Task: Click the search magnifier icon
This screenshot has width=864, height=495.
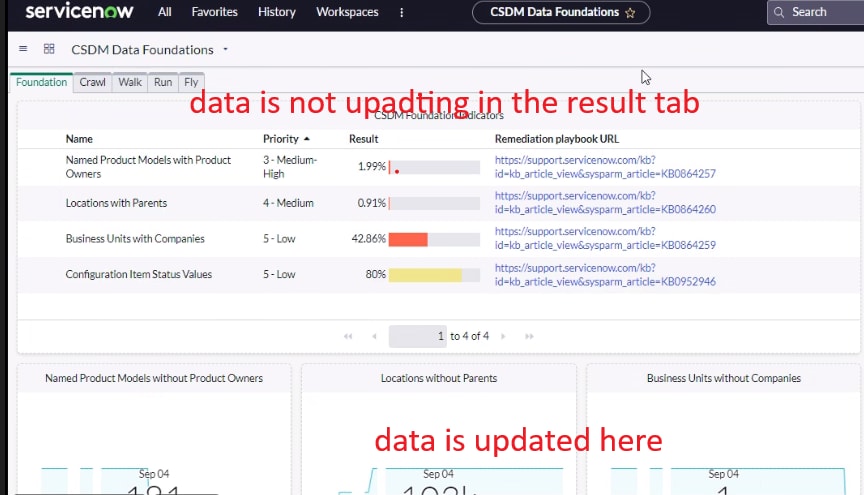Action: click(779, 12)
